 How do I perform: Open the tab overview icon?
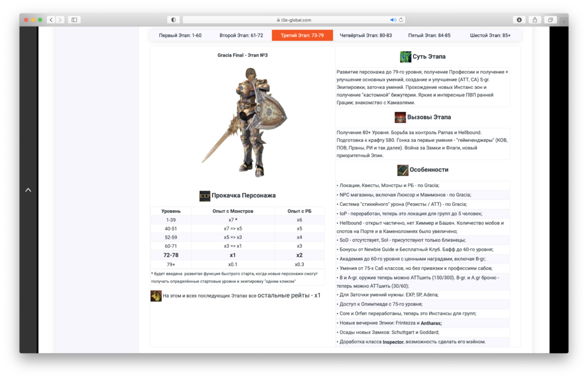coord(551,19)
